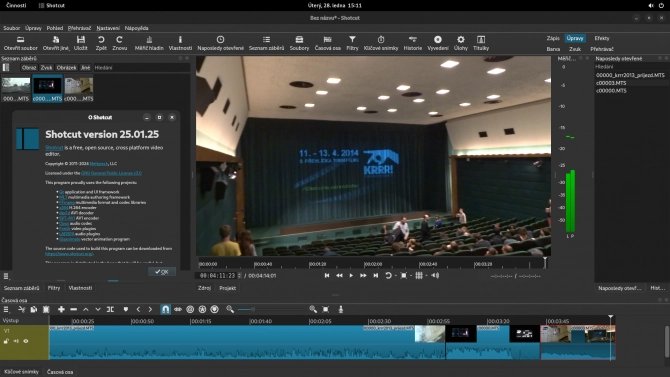670x377 pixels.
Task: Open Naposledy otevřené from the toolbar
Action: point(220,43)
